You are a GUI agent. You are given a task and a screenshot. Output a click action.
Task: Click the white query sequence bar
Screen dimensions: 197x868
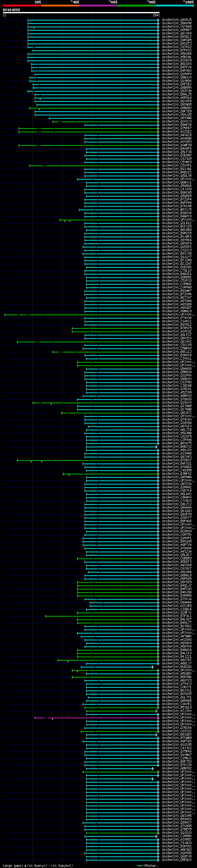pyautogui.click(x=81, y=12)
